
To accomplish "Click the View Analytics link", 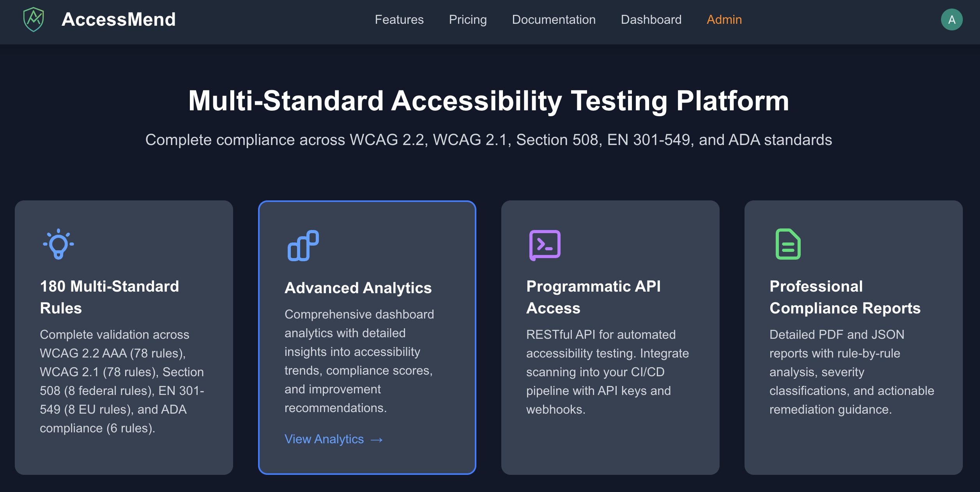I will click(x=324, y=439).
